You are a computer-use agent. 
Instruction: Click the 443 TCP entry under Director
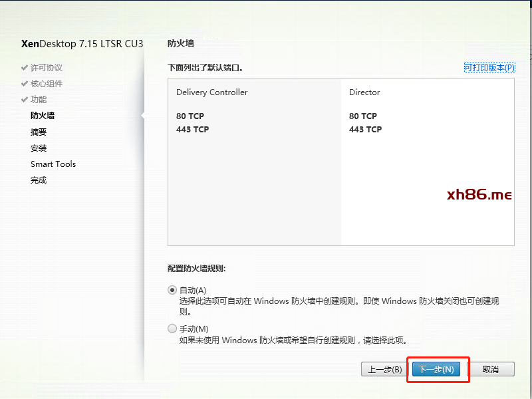coord(365,130)
